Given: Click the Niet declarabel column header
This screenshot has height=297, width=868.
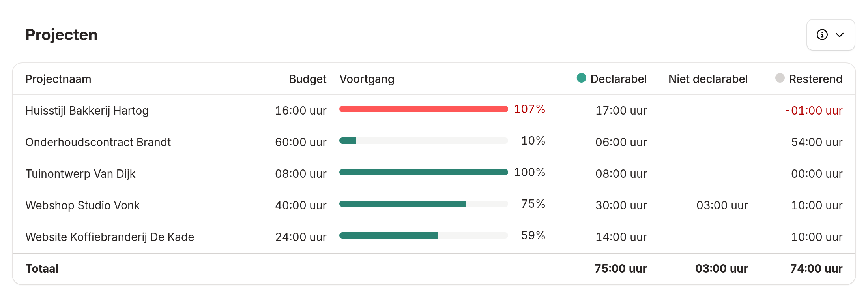Looking at the screenshot, I should click(708, 79).
